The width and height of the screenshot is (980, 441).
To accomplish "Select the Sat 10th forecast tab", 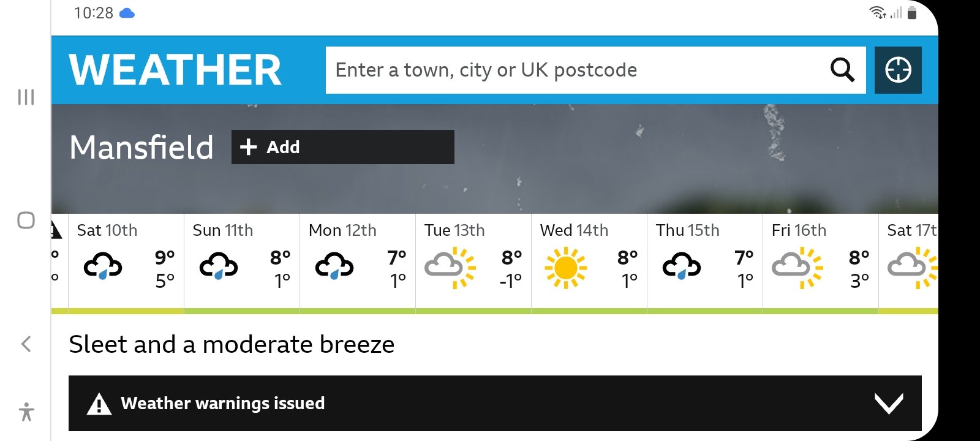I will (x=126, y=263).
